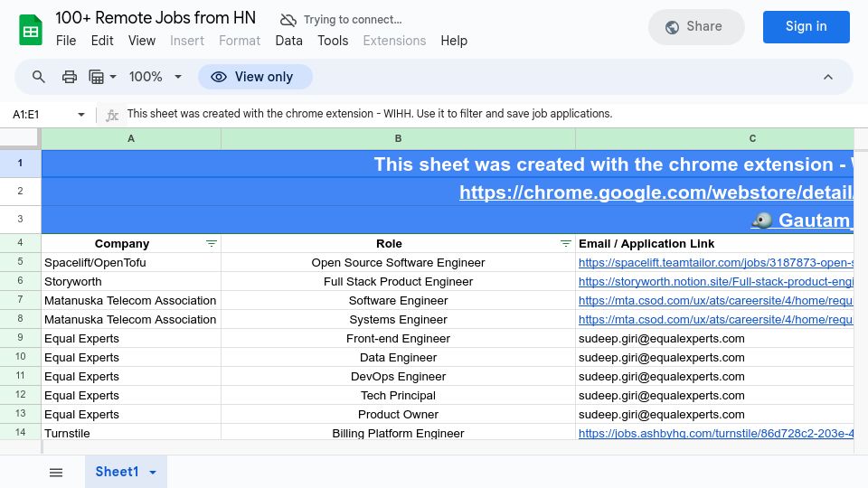Click the 'Full Stack Product Engineer' cell
Viewport: 868px width, 488px height.
pos(398,281)
